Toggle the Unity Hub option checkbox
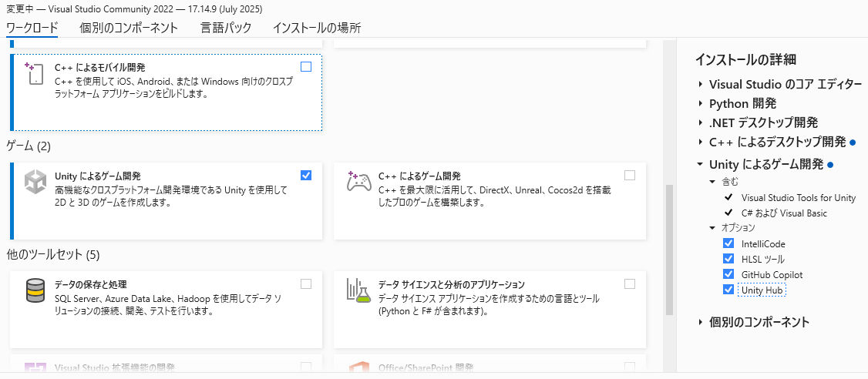868x379 pixels. 728,290
